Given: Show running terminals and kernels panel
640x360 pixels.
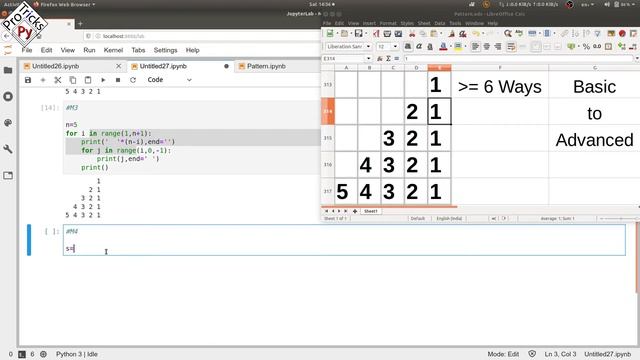Looking at the screenshot, I should 8,97.
